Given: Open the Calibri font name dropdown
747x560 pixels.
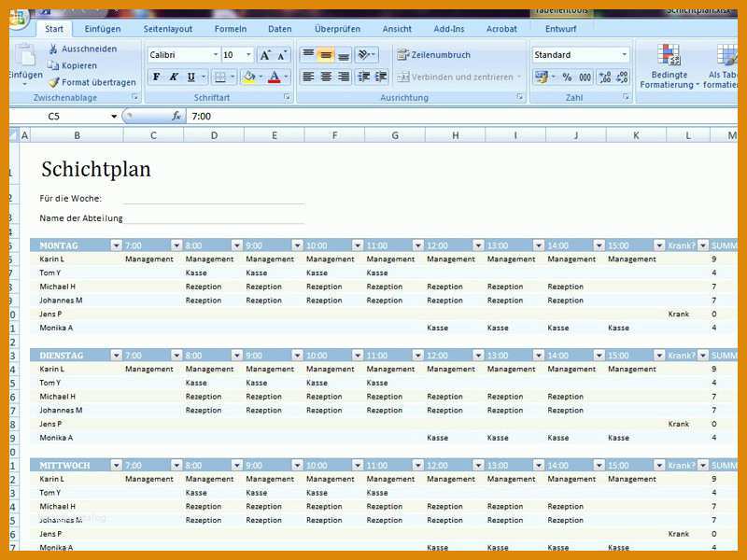Looking at the screenshot, I should [x=216, y=55].
